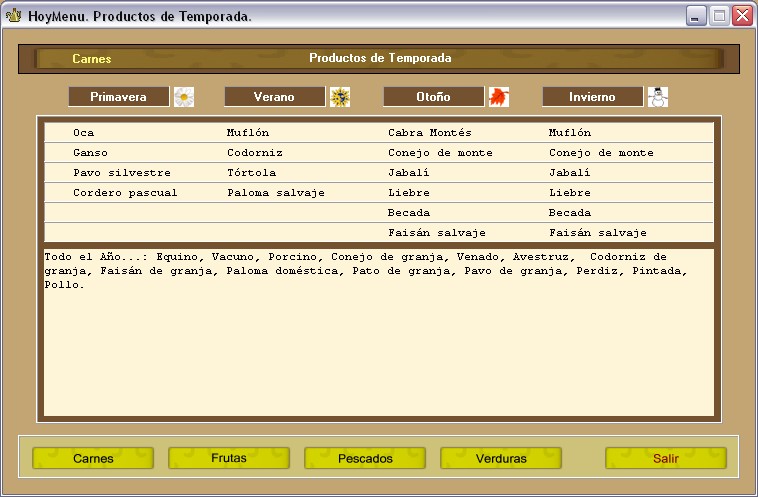Close the HoyMenu window

click(x=742, y=16)
